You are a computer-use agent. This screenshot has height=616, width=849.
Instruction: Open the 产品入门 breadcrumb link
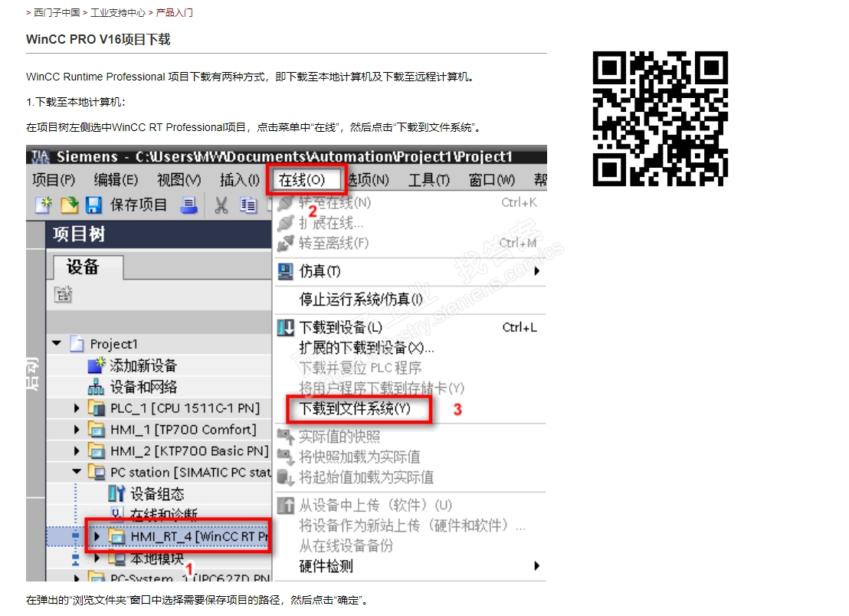(175, 12)
